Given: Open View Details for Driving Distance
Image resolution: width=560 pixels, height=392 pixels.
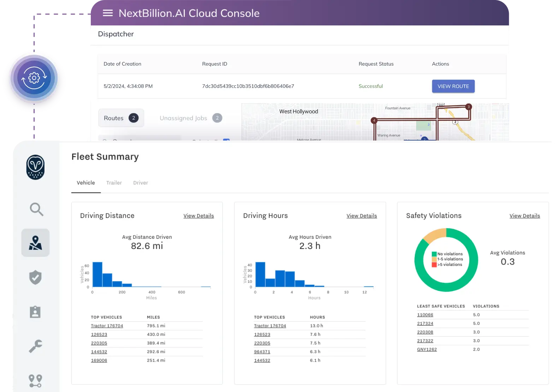Looking at the screenshot, I should click(199, 216).
